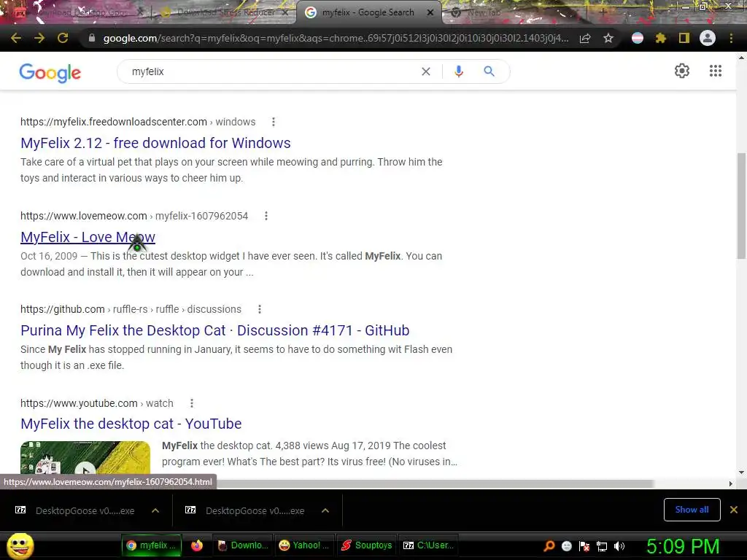The height and width of the screenshot is (560, 747).
Task: Click the horizontal page scrollbar
Action: pos(436,483)
